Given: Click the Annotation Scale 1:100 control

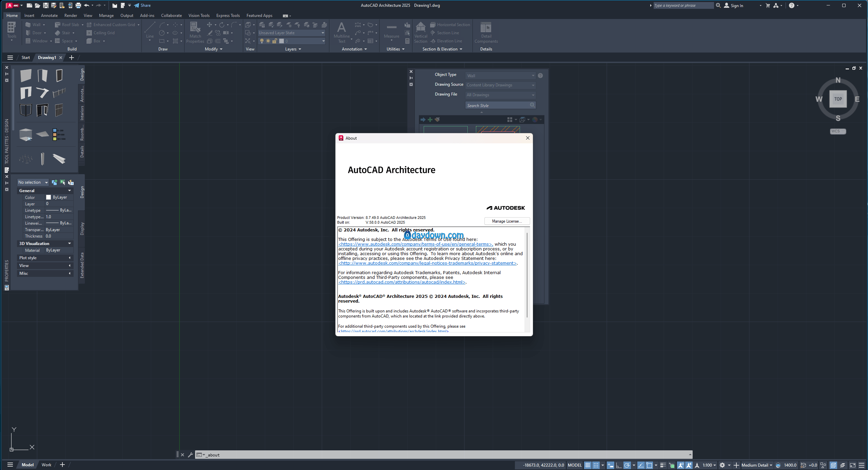Looking at the screenshot, I should tap(709, 465).
